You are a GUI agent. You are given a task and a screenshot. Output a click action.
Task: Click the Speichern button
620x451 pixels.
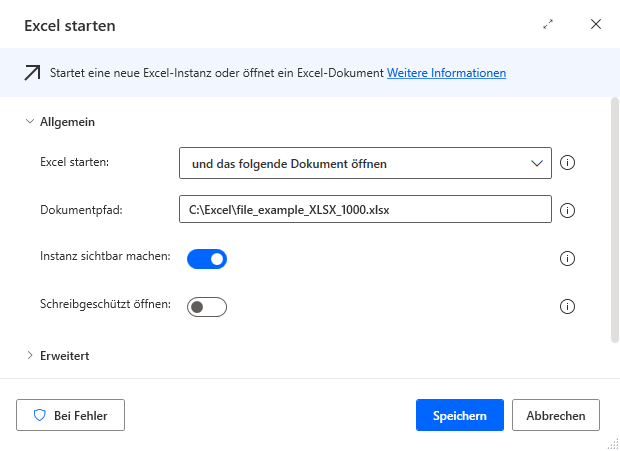click(x=459, y=415)
